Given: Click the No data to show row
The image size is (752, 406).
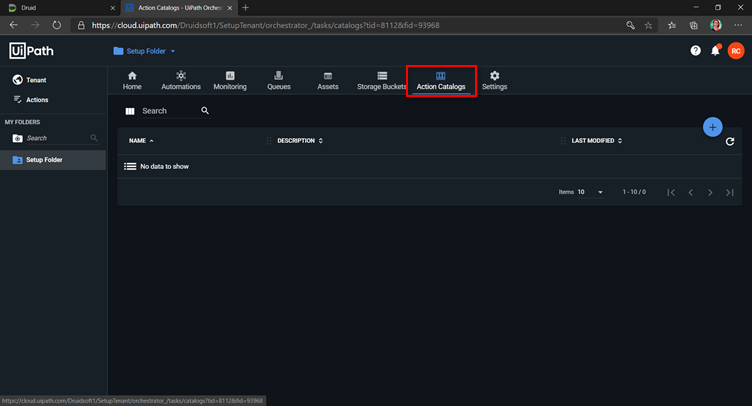Looking at the screenshot, I should (x=429, y=166).
